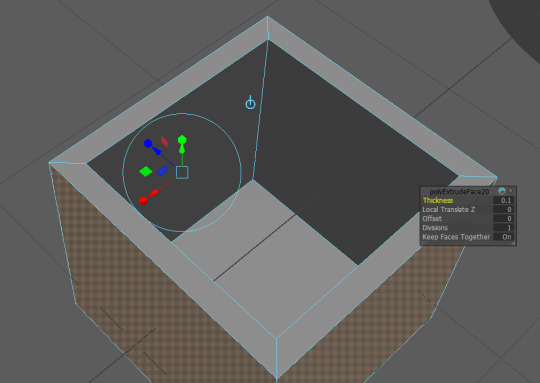Screen dimensions: 540x383
Task: Click the small square icon in polyExtrudeFace20 header
Action: [x=511, y=191]
